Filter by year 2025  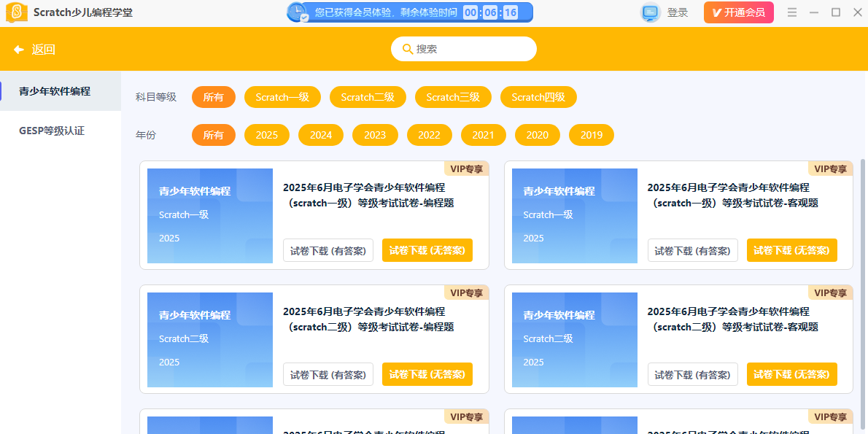pos(267,135)
